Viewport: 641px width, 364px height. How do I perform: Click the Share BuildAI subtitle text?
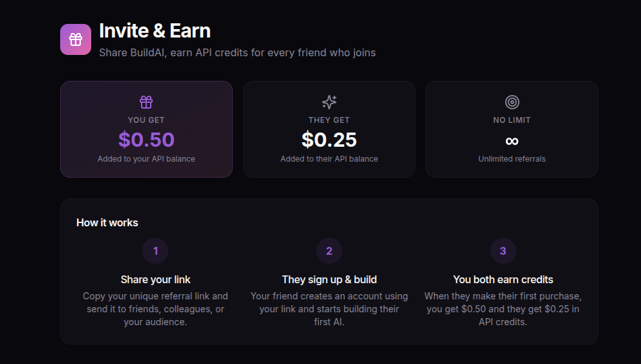(237, 52)
